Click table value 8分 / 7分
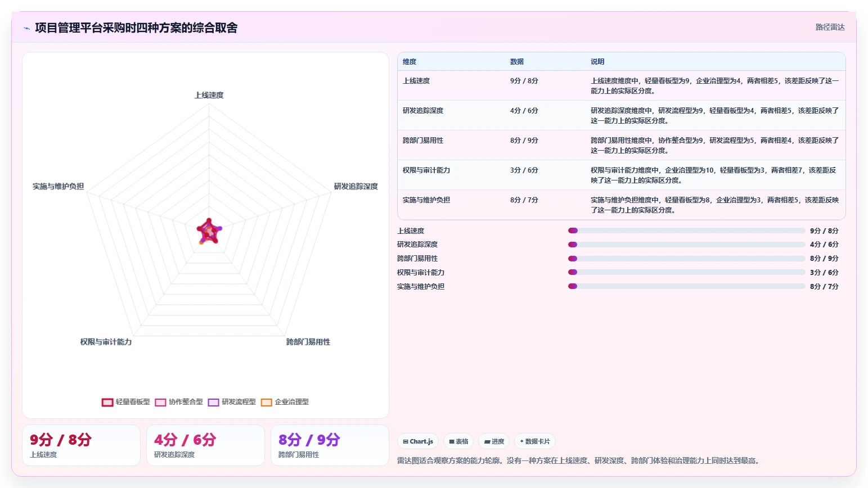 point(524,200)
